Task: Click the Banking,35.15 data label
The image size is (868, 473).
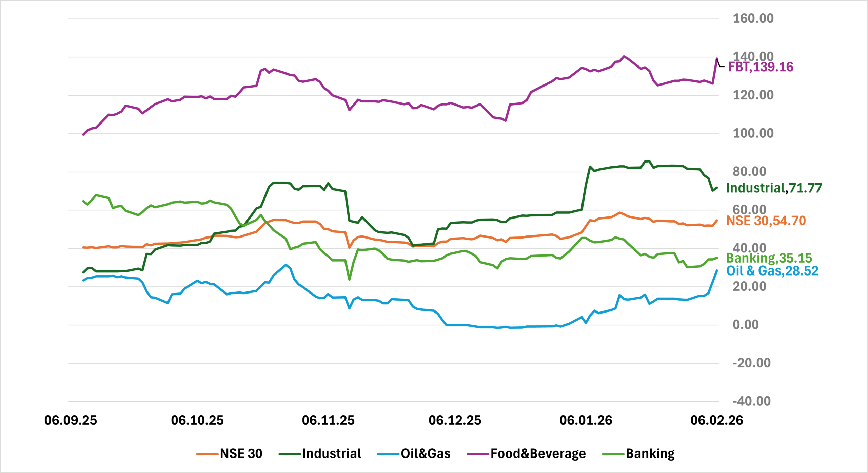Action: coord(769,258)
